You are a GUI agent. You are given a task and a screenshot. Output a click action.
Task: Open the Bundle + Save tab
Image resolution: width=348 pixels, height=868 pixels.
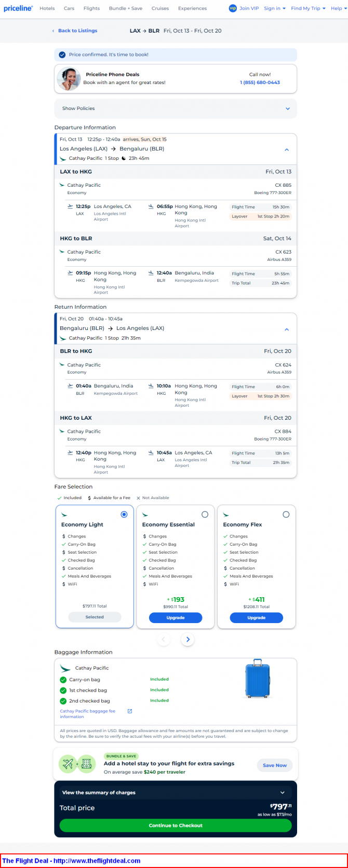click(x=126, y=8)
